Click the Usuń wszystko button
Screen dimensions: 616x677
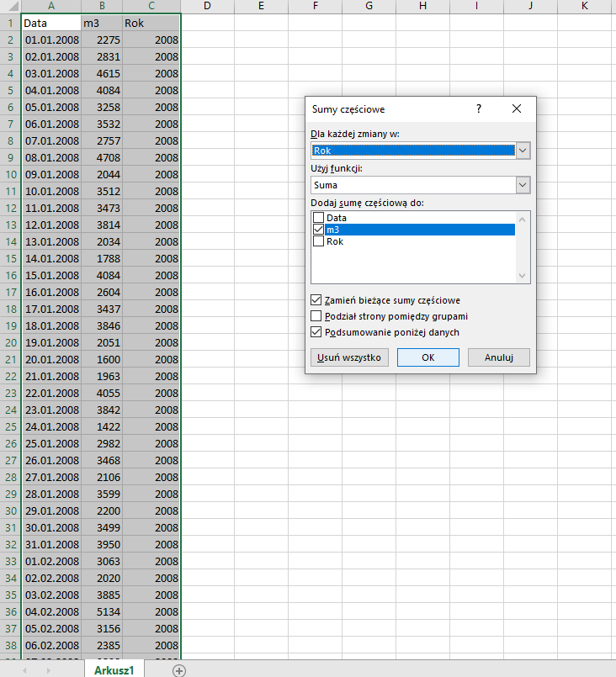click(x=349, y=357)
